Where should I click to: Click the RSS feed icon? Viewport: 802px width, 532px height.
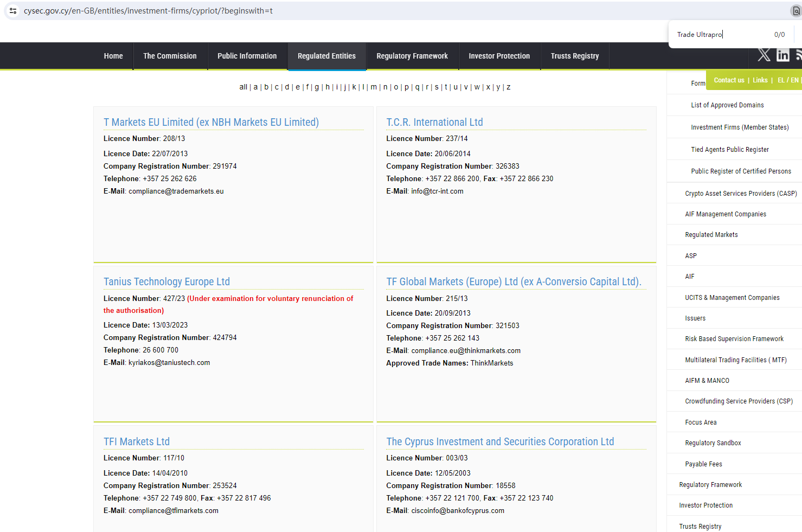pyautogui.click(x=799, y=55)
